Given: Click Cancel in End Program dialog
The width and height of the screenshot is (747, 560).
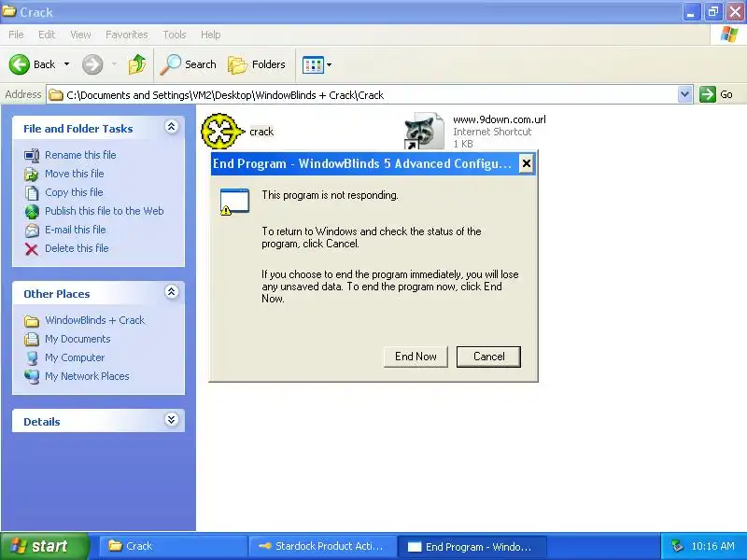Looking at the screenshot, I should [488, 357].
